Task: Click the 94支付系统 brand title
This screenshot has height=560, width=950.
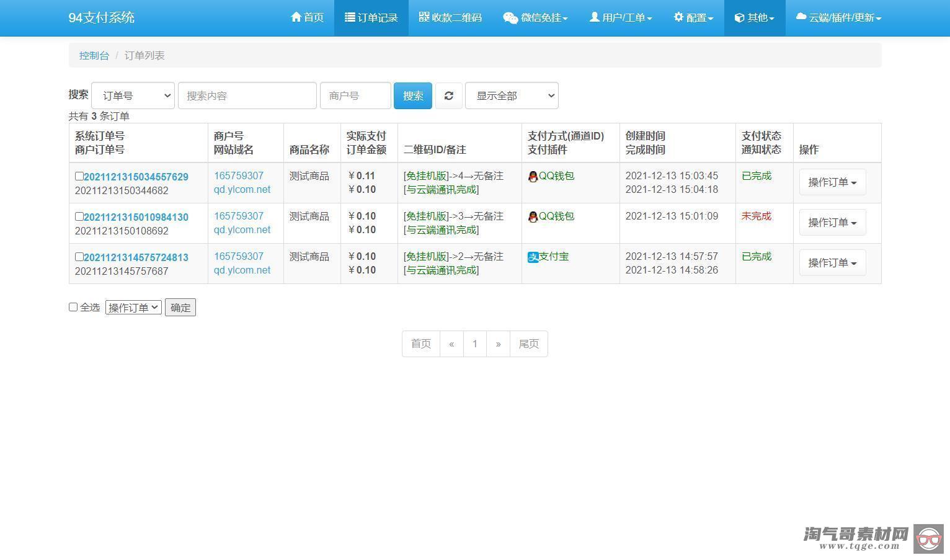Action: (101, 17)
